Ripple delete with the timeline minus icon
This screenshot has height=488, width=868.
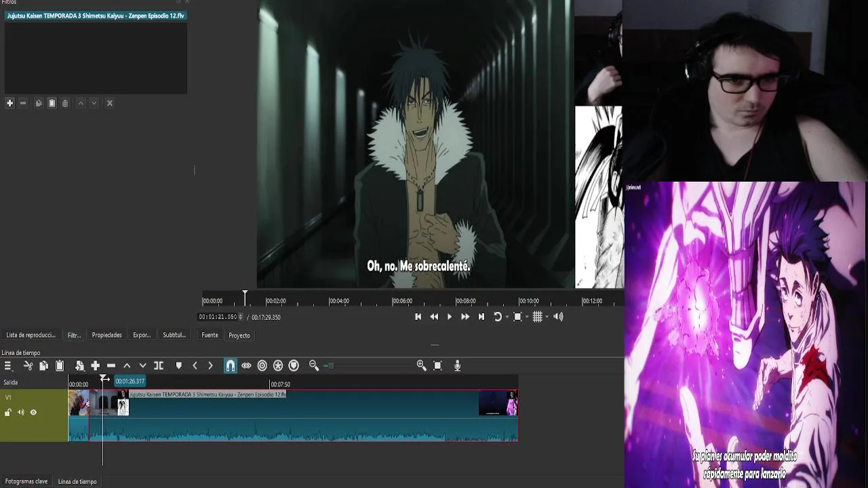click(x=111, y=365)
